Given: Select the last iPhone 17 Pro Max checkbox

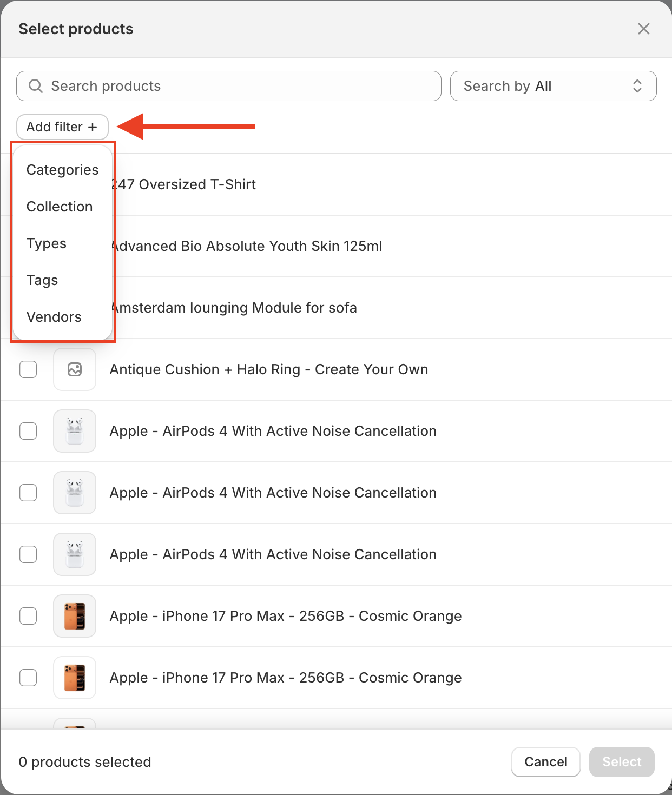Looking at the screenshot, I should (x=28, y=678).
